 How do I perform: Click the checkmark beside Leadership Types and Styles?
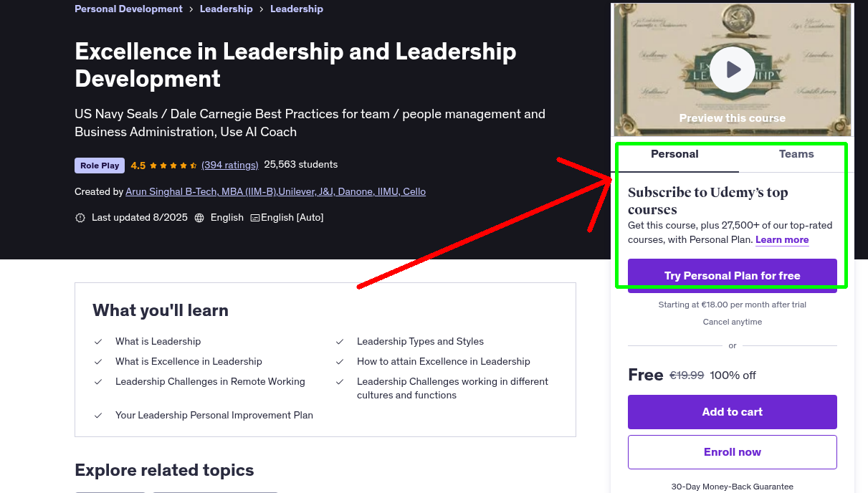[x=339, y=341]
